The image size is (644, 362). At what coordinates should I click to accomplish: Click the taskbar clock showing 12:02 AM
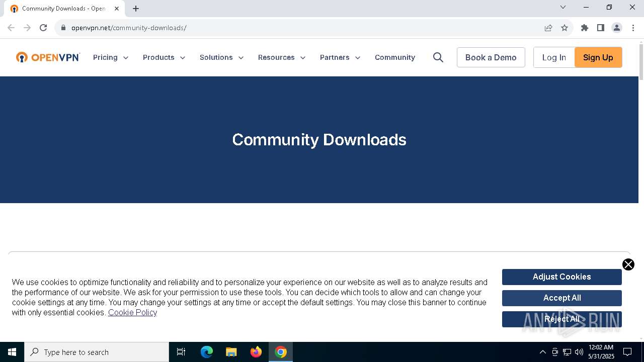pyautogui.click(x=601, y=352)
